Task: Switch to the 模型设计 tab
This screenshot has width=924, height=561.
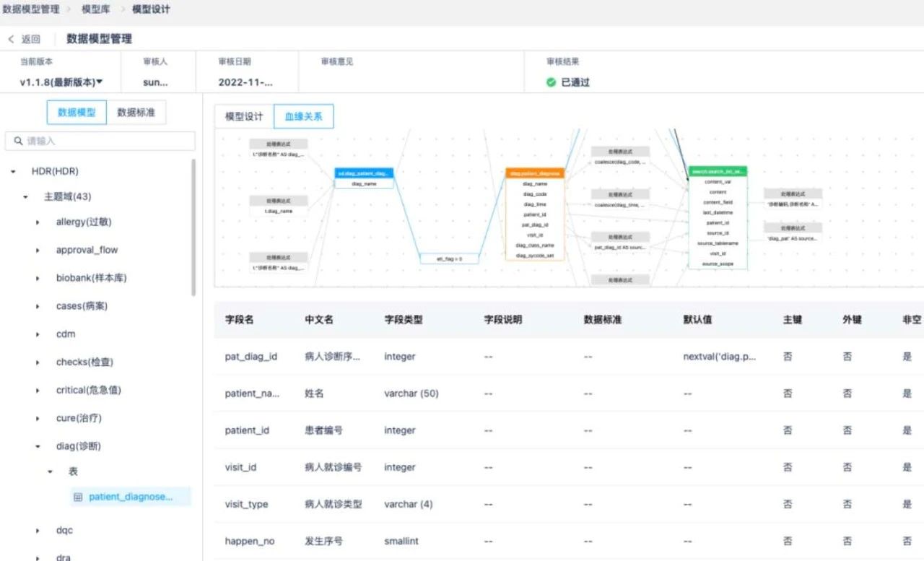Action: pos(244,116)
